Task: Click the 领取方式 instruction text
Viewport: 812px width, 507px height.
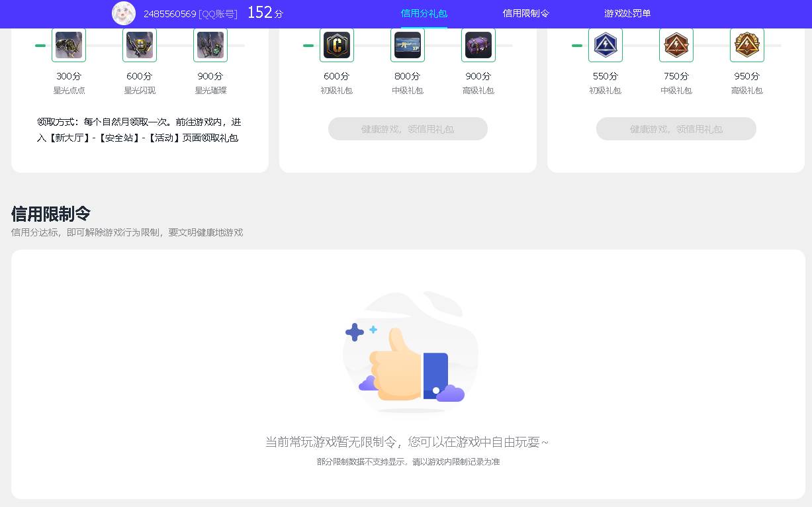Action: click(x=140, y=130)
